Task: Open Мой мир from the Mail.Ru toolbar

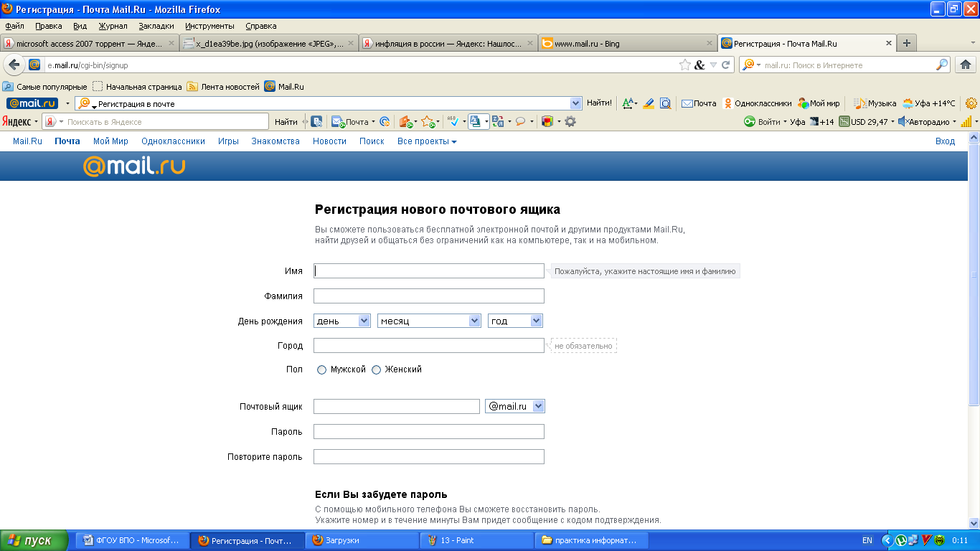Action: [x=819, y=103]
